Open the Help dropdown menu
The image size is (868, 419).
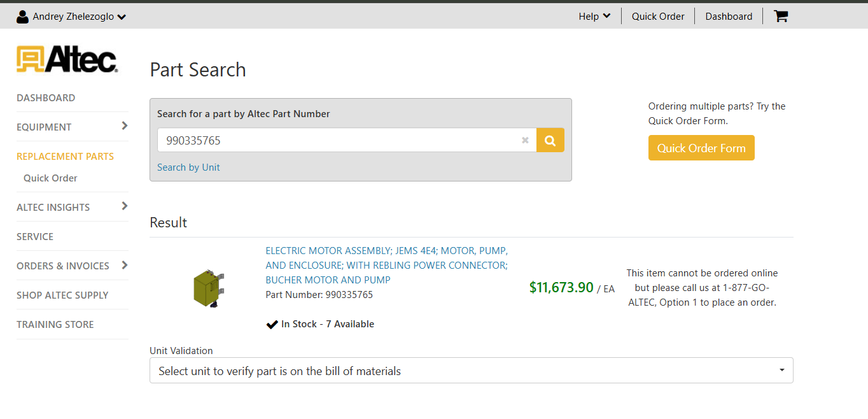(x=594, y=17)
